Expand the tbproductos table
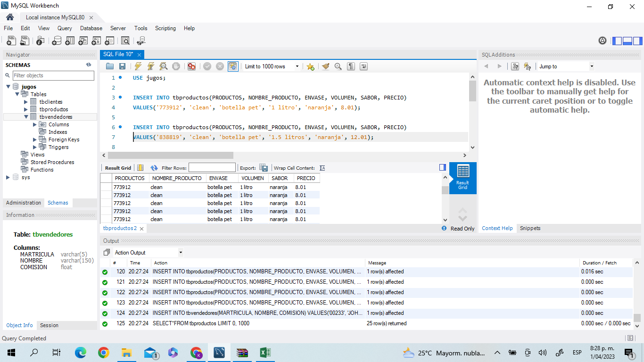The image size is (644, 362). (26, 109)
